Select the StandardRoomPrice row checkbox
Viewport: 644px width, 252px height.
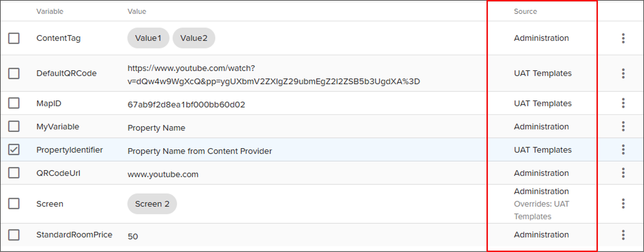(14, 235)
